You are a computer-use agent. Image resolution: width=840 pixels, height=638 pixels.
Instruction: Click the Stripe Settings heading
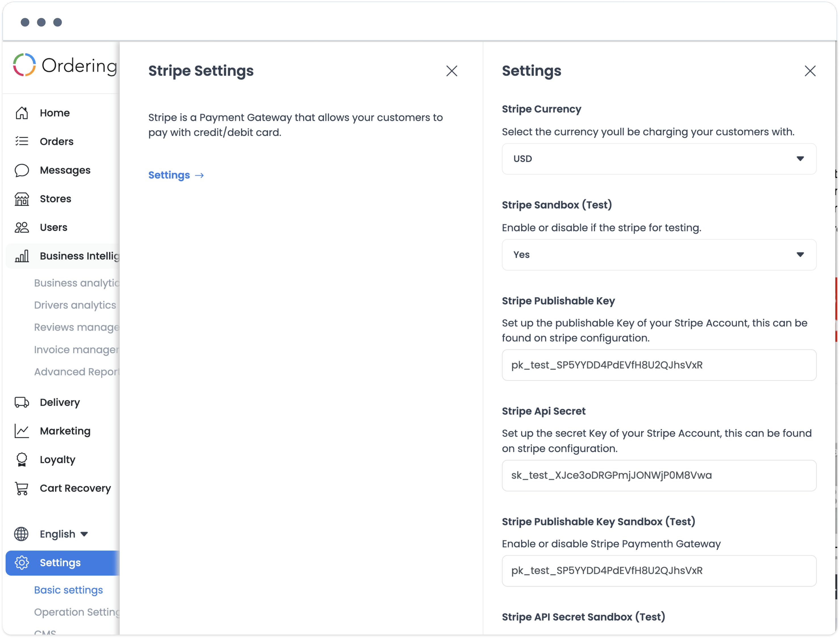[x=201, y=71]
